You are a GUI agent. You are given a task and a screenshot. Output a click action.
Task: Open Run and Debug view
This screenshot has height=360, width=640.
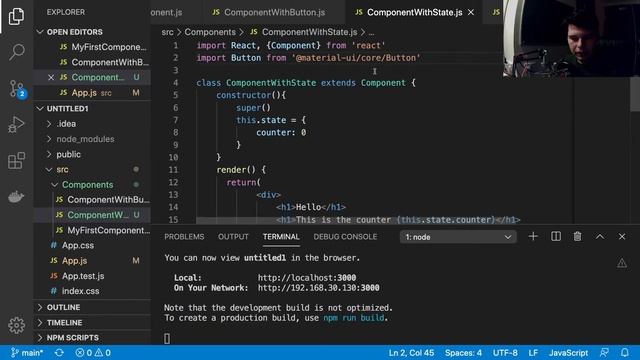(x=16, y=124)
